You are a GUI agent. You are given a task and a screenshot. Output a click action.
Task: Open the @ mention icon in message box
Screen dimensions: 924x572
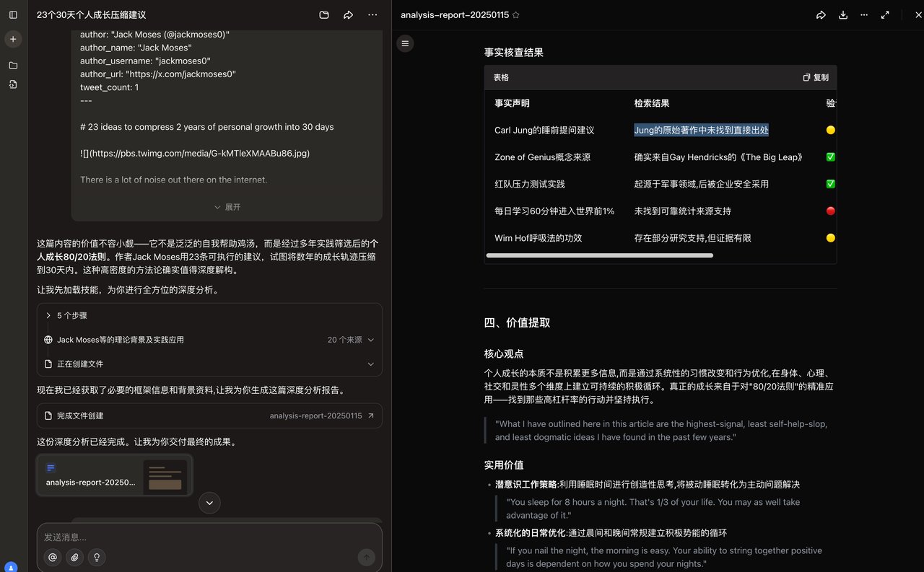[x=52, y=557]
